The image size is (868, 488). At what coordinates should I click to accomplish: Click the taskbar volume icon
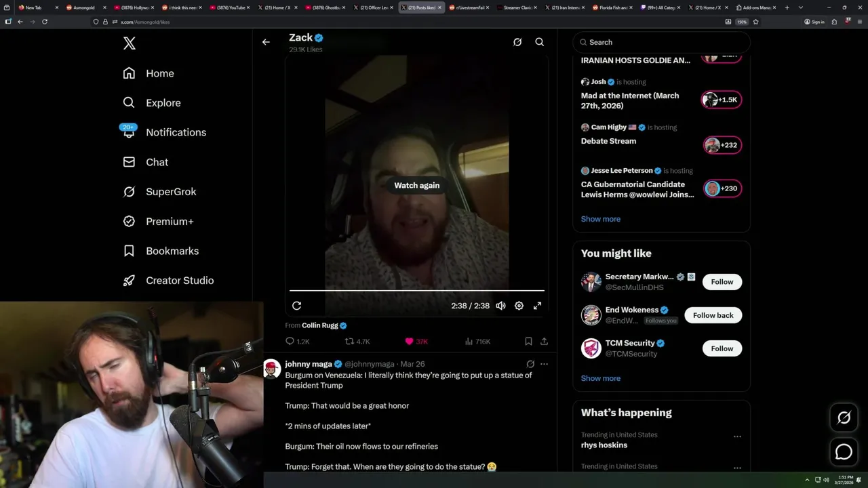click(x=827, y=480)
